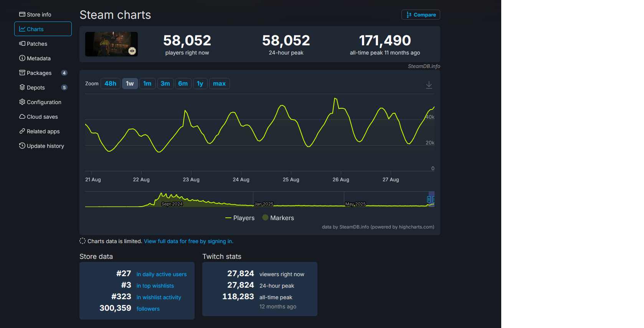Click the '#323' wishlist activity rank

[121, 297]
